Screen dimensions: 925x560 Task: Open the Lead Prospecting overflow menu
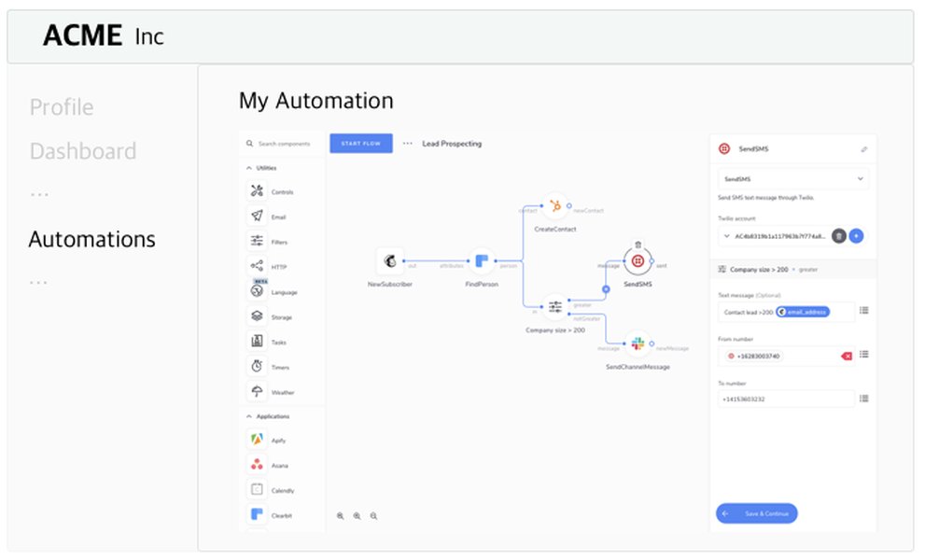click(408, 144)
